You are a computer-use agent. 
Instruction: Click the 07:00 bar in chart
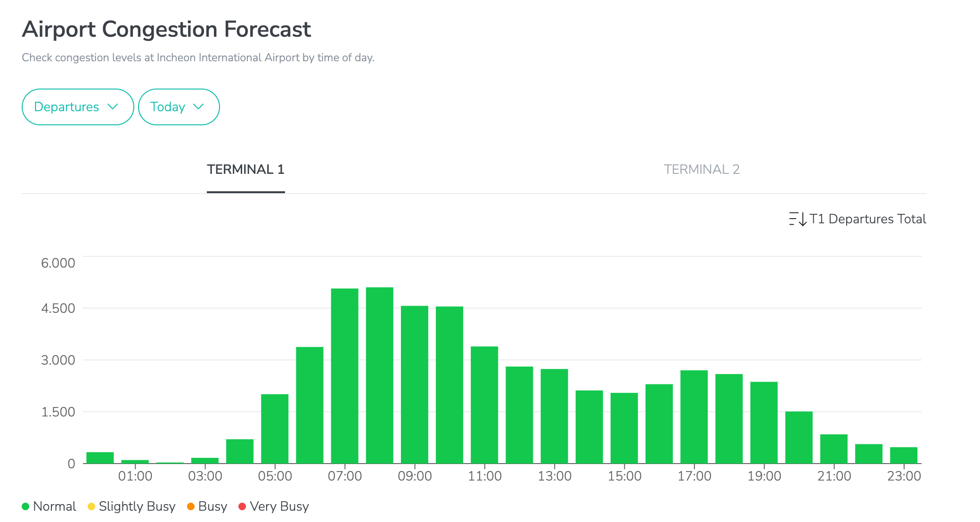point(344,376)
